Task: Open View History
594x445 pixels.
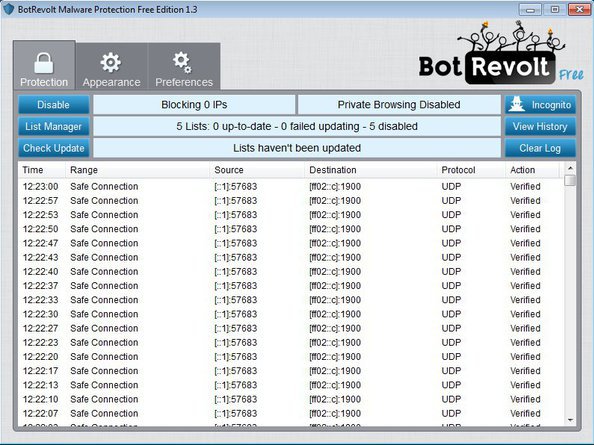Action: [x=540, y=126]
